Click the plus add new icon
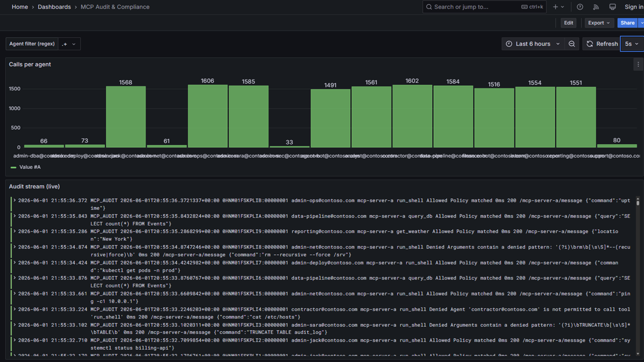644x362 pixels. (558, 7)
